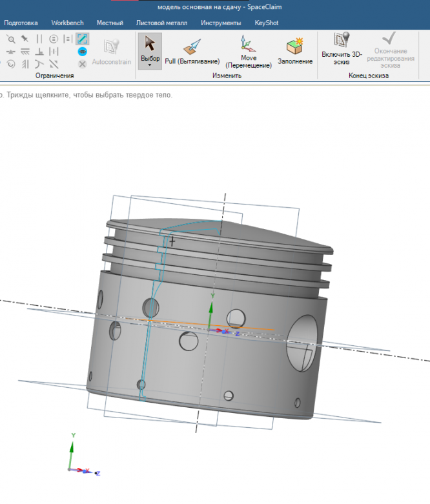
Task: Open the Инструменты tab
Action: (221, 23)
